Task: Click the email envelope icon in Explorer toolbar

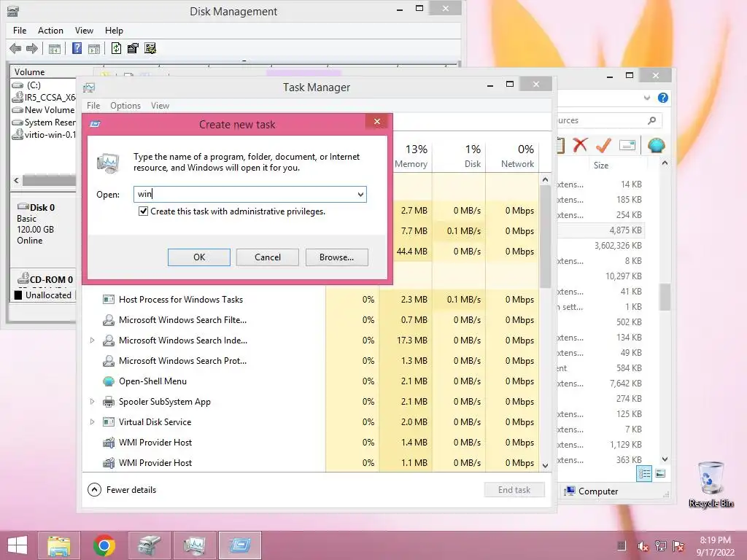Action: [x=627, y=145]
